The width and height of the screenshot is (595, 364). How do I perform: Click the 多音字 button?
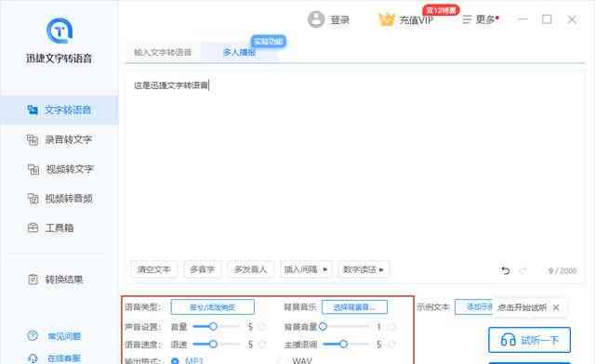tap(203, 269)
